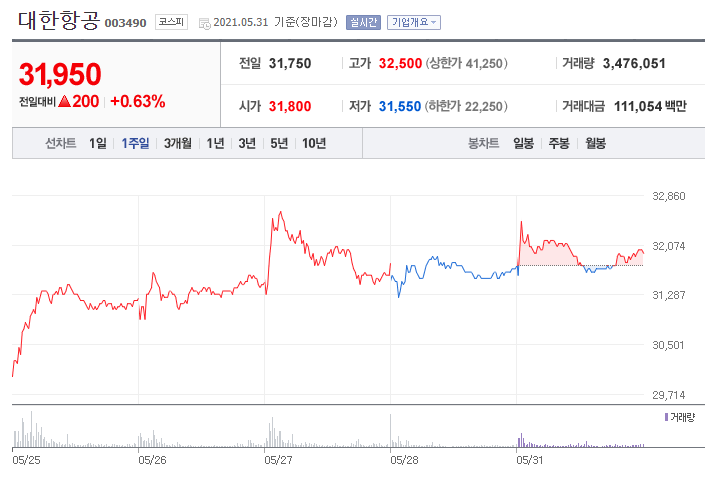Click the 대한항공 stock title
Viewport: 705px width, 477px height.
pyautogui.click(x=59, y=20)
